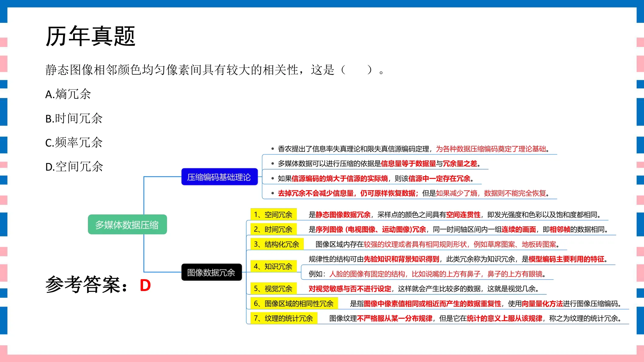Click the green 多媒体数据压缩 root node
Screen dimensions: 644x362
[127, 225]
